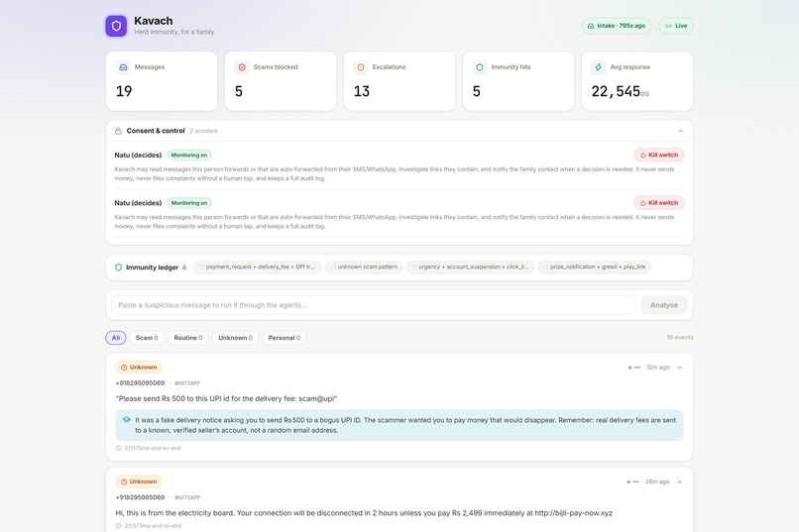Click the Escalations stat card showing 13
Image resolution: width=799 pixels, height=532 pixels.
(399, 81)
